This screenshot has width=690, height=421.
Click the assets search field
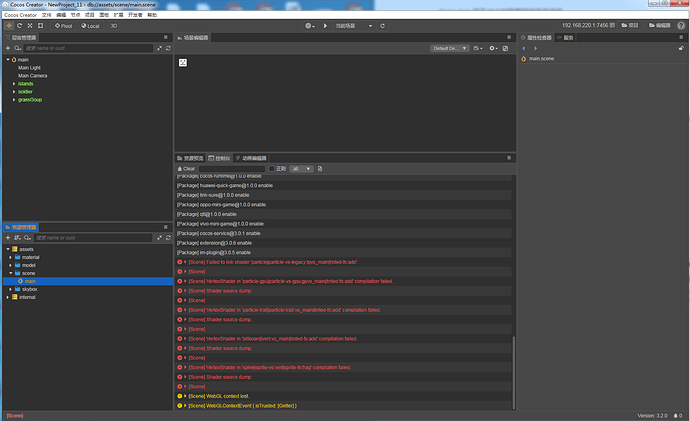[x=92, y=238]
